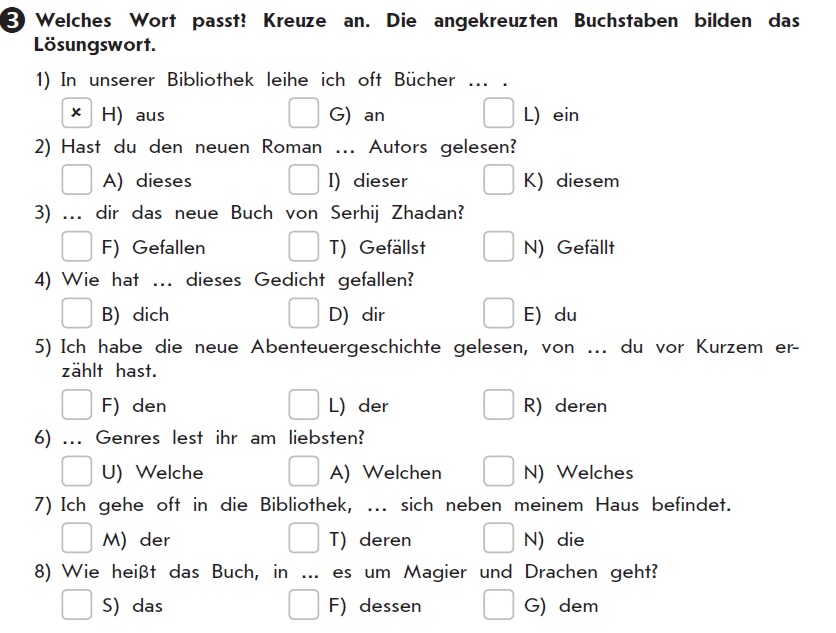
Task: Tick the 'D) dir' checkbox
Action: click(303, 314)
